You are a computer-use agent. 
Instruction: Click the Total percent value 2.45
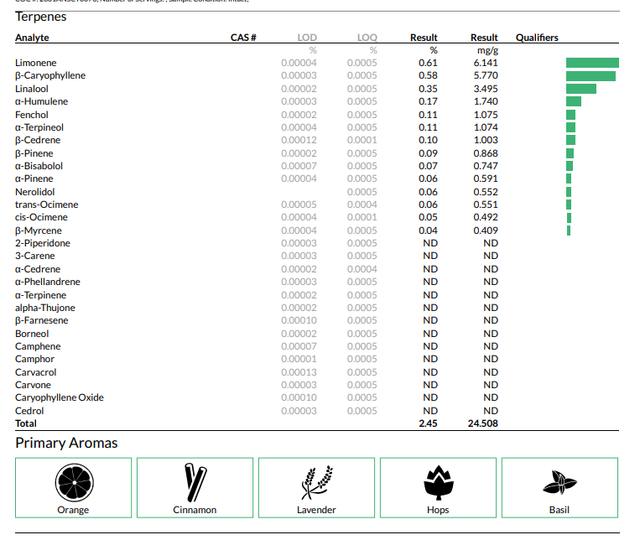coord(428,424)
